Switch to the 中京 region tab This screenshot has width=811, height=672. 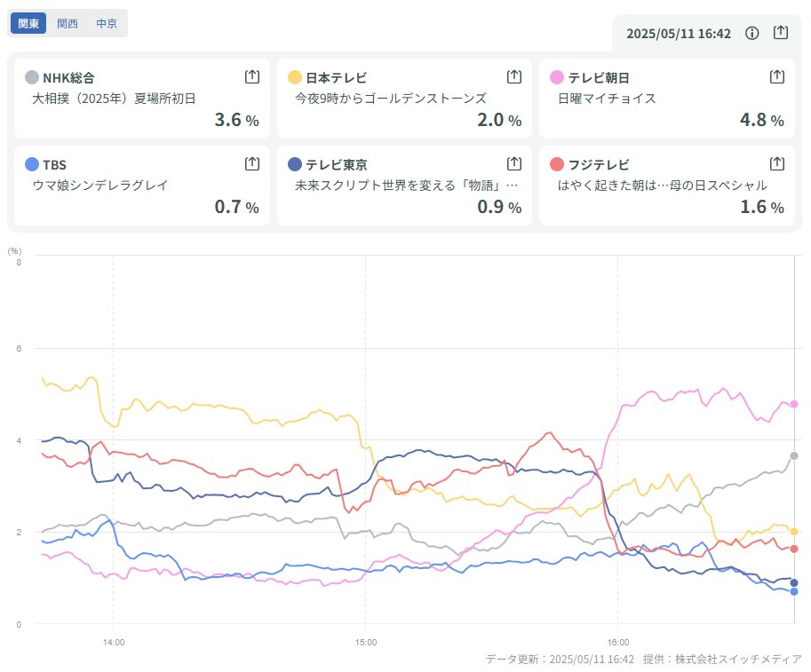107,23
